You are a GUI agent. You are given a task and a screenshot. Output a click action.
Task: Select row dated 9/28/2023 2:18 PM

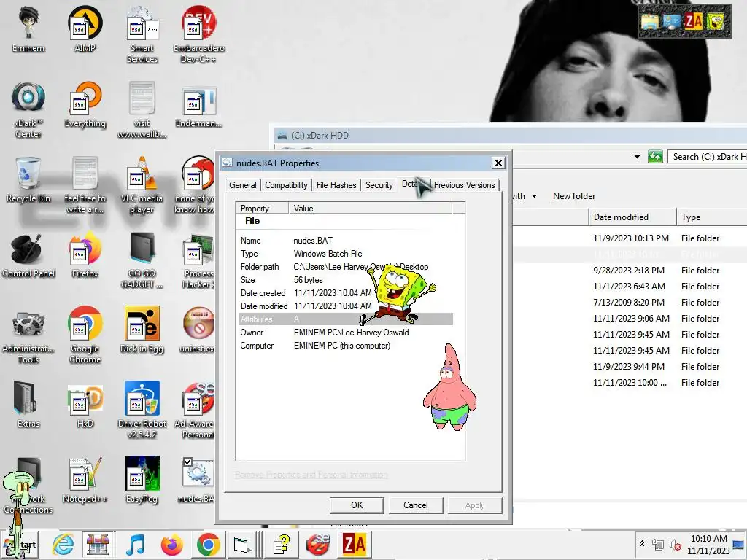(x=630, y=270)
